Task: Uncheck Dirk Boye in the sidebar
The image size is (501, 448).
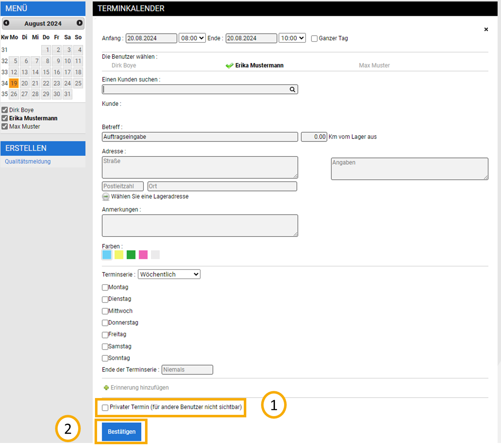Action: point(5,110)
